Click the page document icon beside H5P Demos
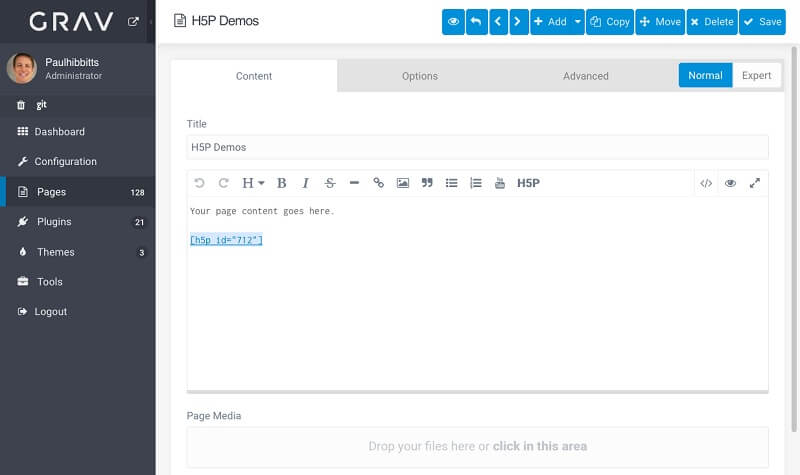 pos(180,21)
